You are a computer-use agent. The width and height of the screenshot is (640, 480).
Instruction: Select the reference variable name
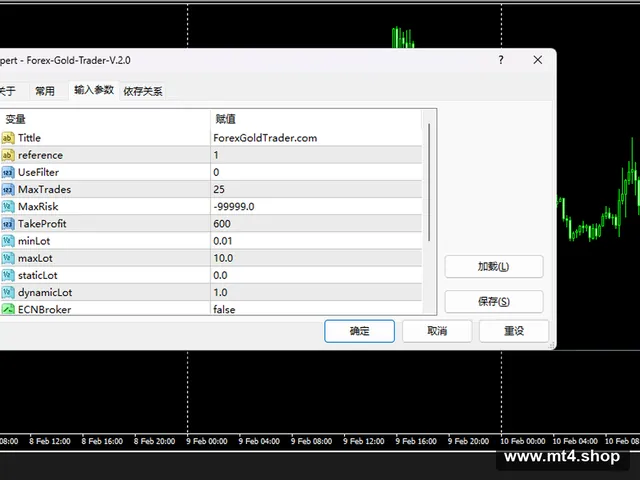pyautogui.click(x=40, y=155)
